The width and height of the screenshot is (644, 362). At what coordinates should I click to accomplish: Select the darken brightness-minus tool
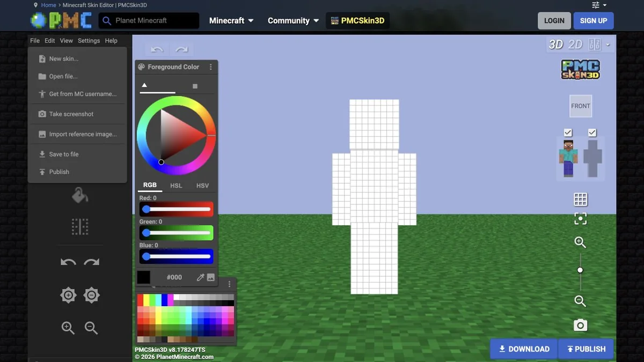[92, 295]
